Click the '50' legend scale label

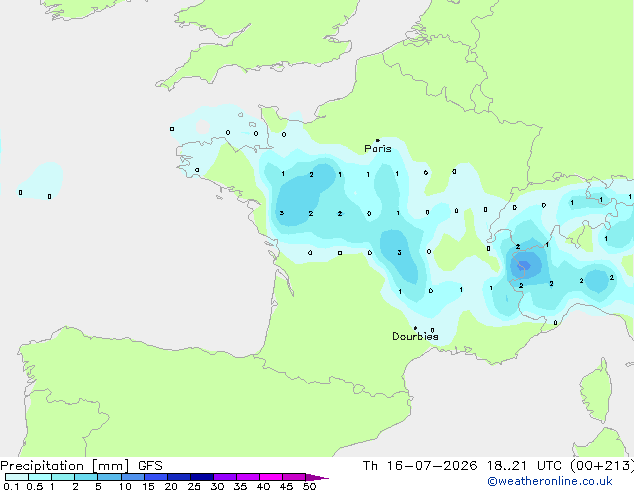[309, 486]
